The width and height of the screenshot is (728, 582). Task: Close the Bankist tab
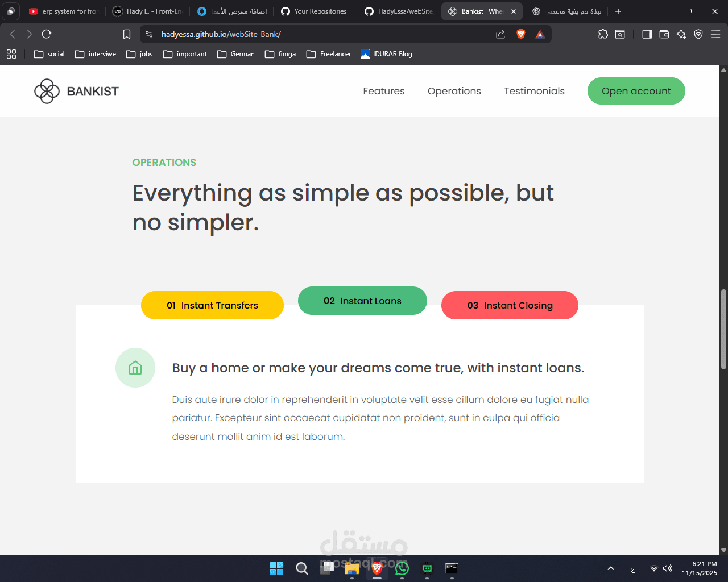pos(513,11)
